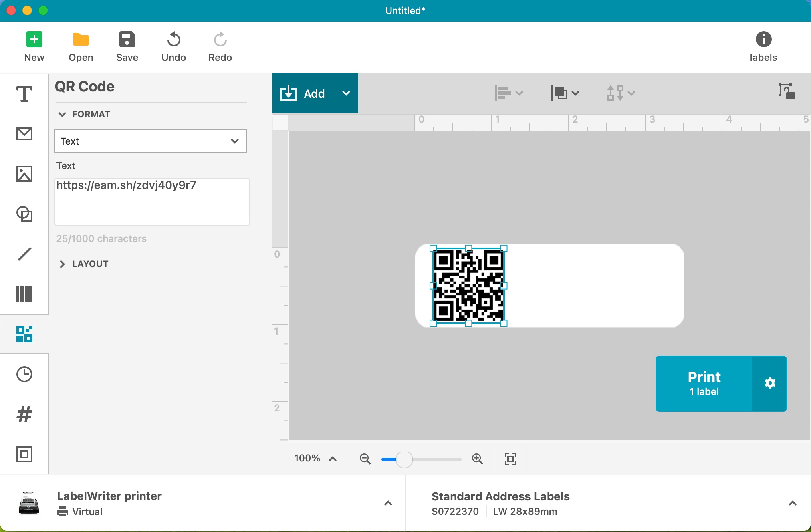Select the Shape tool
Screen dimensions: 811x532
[x=24, y=214]
